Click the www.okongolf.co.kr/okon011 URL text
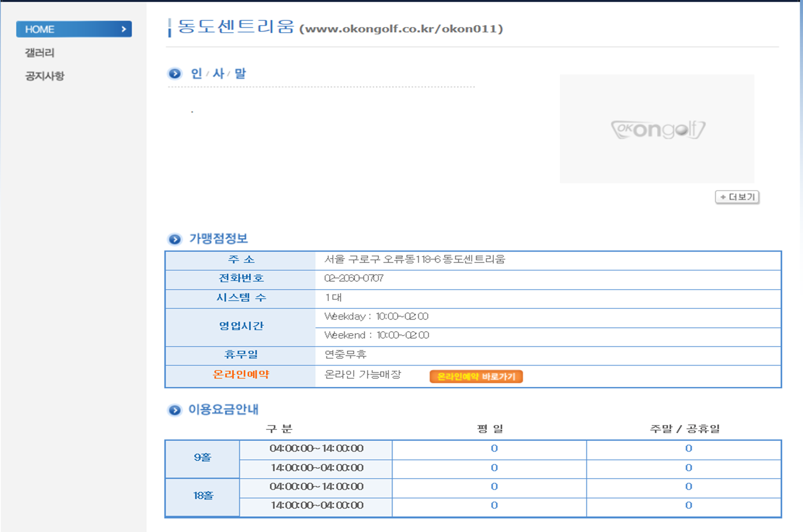The width and height of the screenshot is (803, 532). (x=401, y=29)
